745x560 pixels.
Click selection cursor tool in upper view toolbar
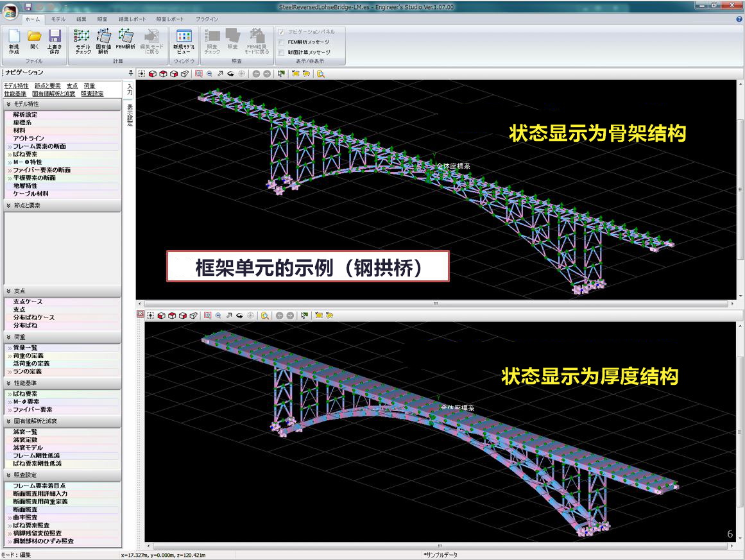(x=282, y=74)
